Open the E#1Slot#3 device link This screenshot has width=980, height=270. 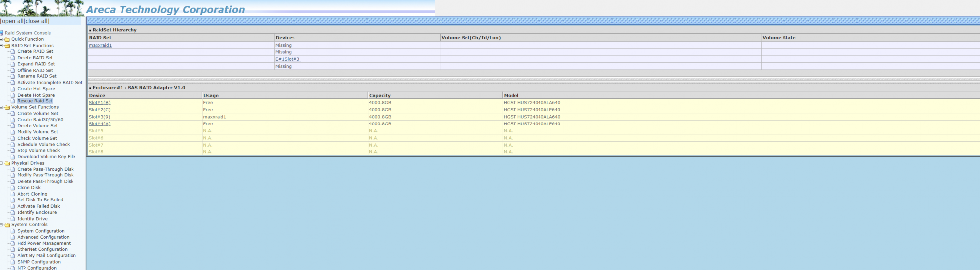[288, 59]
